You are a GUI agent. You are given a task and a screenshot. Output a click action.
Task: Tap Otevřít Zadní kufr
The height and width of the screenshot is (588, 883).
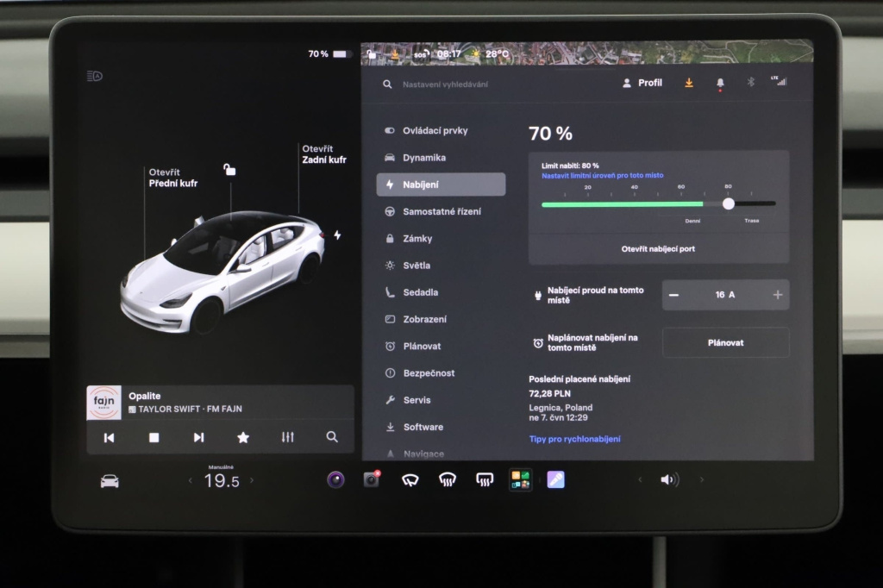pyautogui.click(x=324, y=153)
